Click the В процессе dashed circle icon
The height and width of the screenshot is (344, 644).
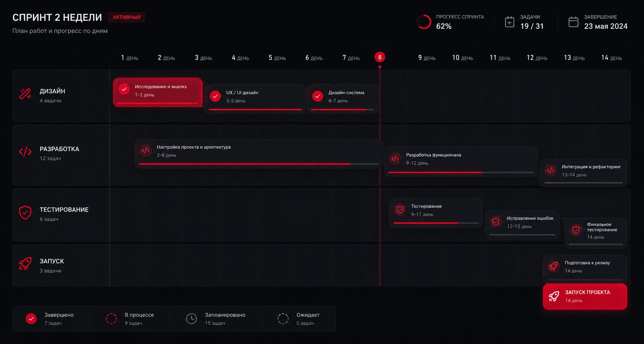tap(111, 318)
